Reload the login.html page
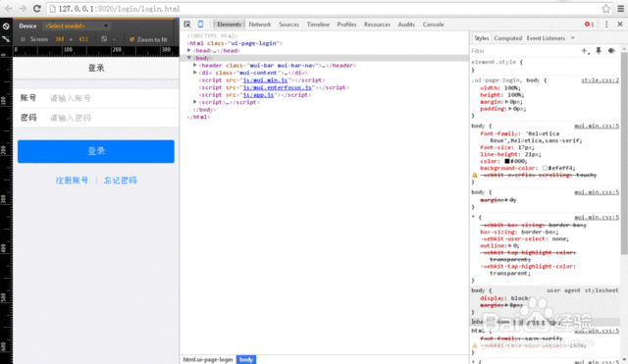The width and height of the screenshot is (628, 364). [x=37, y=9]
